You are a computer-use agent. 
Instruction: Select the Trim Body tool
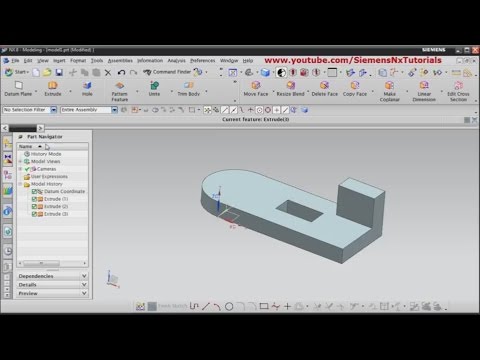(189, 86)
